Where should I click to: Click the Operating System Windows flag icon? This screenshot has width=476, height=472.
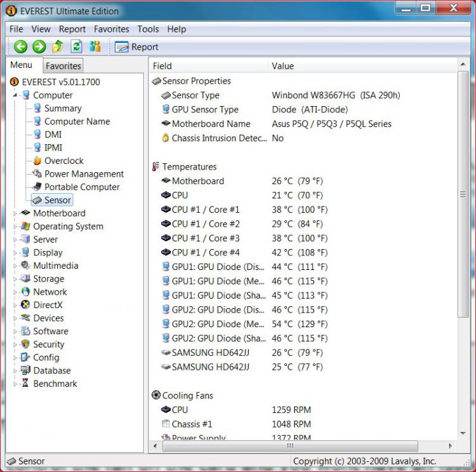pyautogui.click(x=26, y=226)
